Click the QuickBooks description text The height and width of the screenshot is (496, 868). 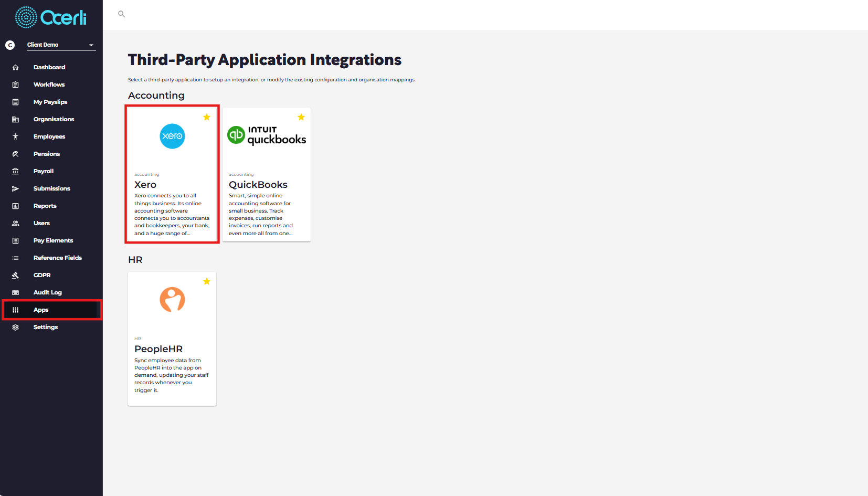pos(261,215)
